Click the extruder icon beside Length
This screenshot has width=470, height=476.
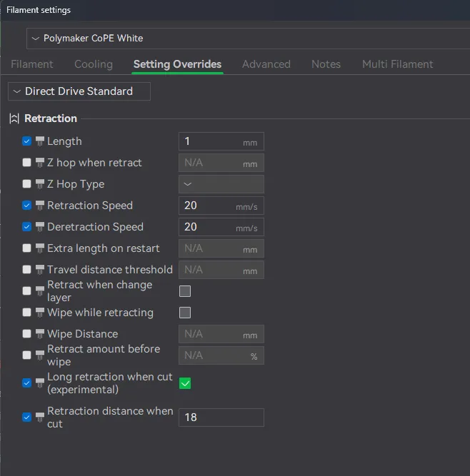[x=40, y=141]
